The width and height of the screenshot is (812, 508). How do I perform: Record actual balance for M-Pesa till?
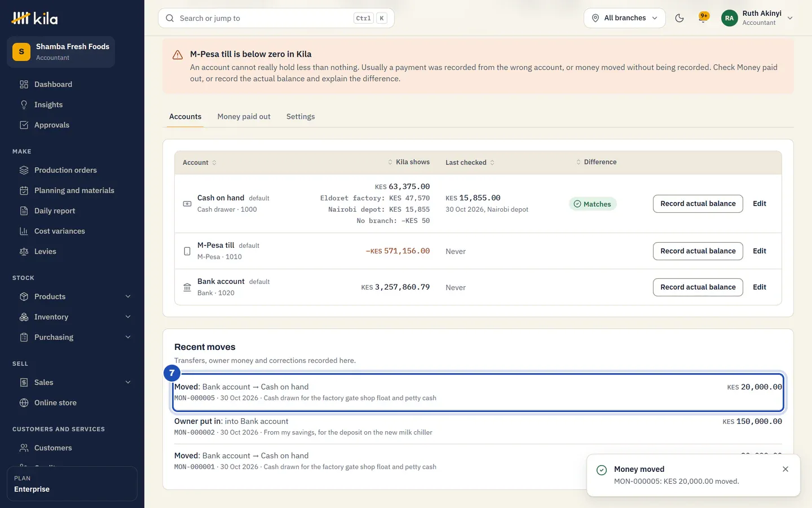coord(698,251)
